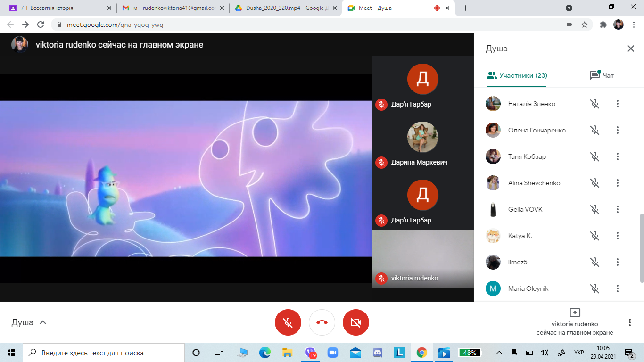Bookmark this page with star icon
This screenshot has width=644, height=362.
(585, 25)
